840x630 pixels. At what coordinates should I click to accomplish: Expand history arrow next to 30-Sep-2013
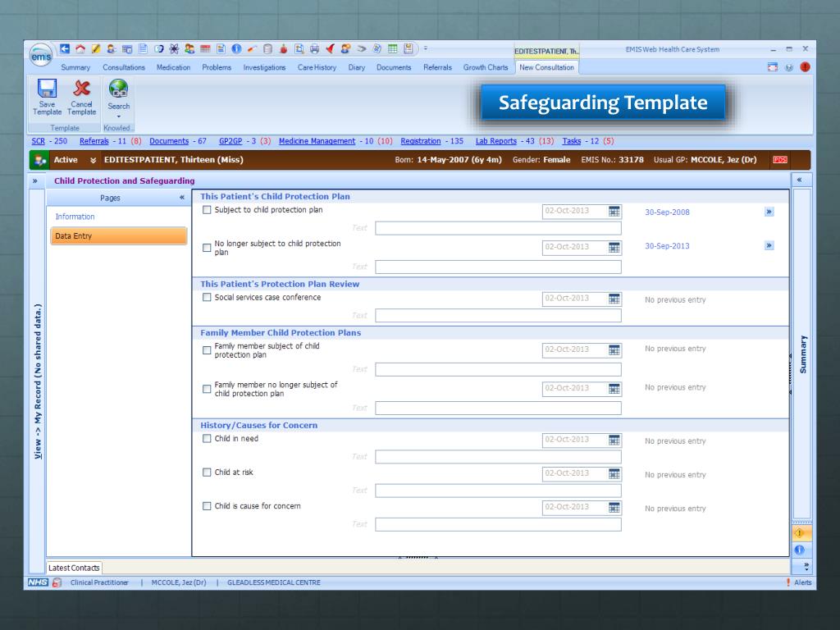pos(769,245)
